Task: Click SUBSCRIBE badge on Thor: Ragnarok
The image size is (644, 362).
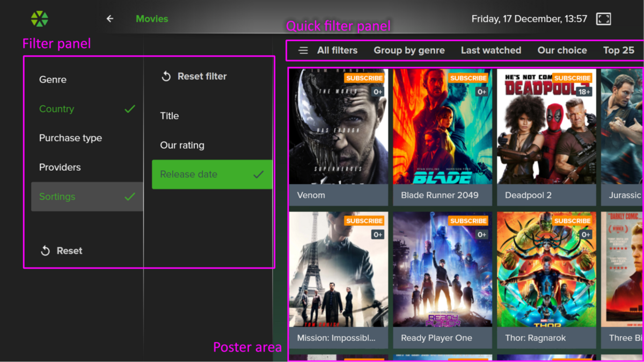Action: point(573,221)
